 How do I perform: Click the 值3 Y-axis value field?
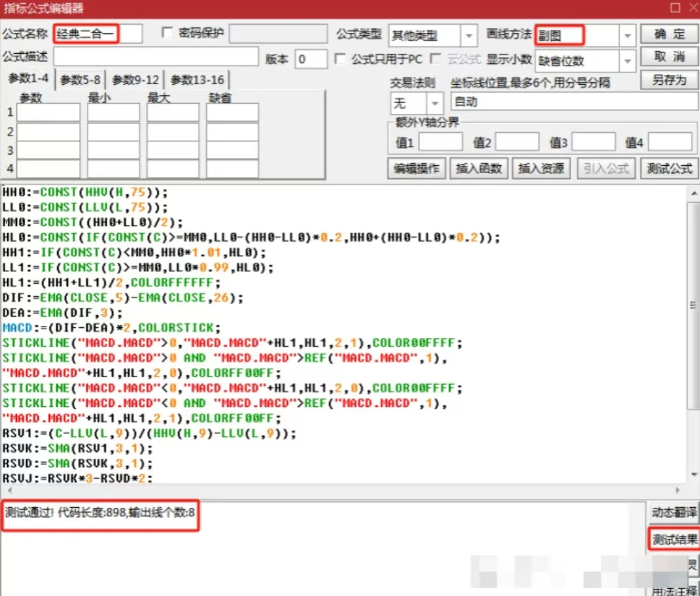tap(593, 142)
